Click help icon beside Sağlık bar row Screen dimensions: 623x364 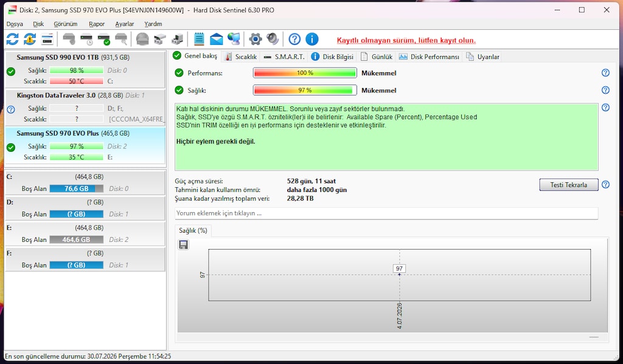click(605, 90)
